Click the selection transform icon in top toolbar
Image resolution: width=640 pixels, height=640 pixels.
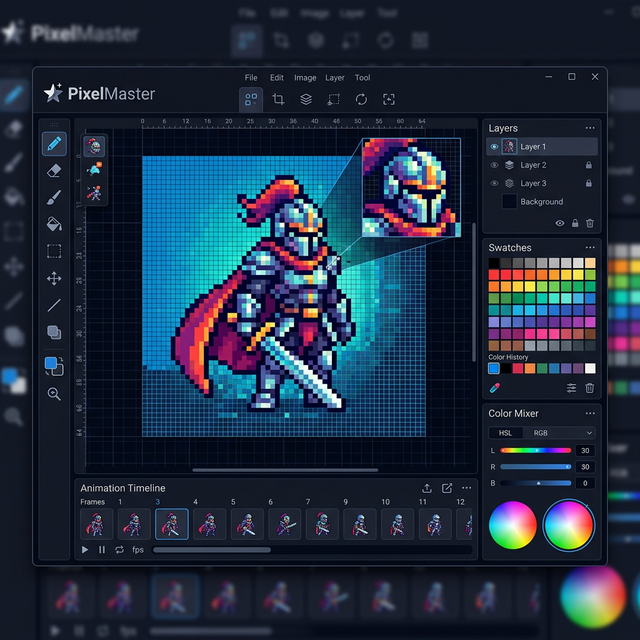click(333, 99)
